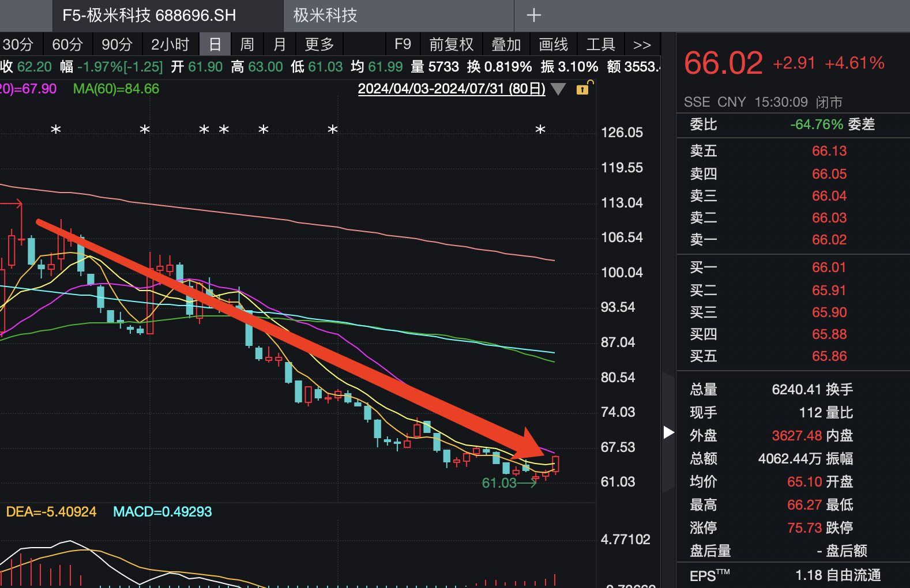Select the 2小时 chart period
The height and width of the screenshot is (588, 910).
pyautogui.click(x=170, y=44)
